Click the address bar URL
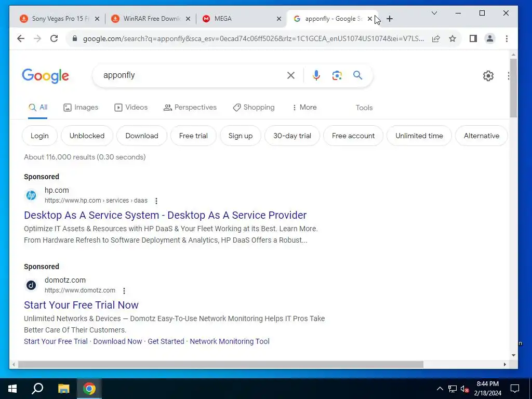532x399 pixels. click(x=253, y=38)
